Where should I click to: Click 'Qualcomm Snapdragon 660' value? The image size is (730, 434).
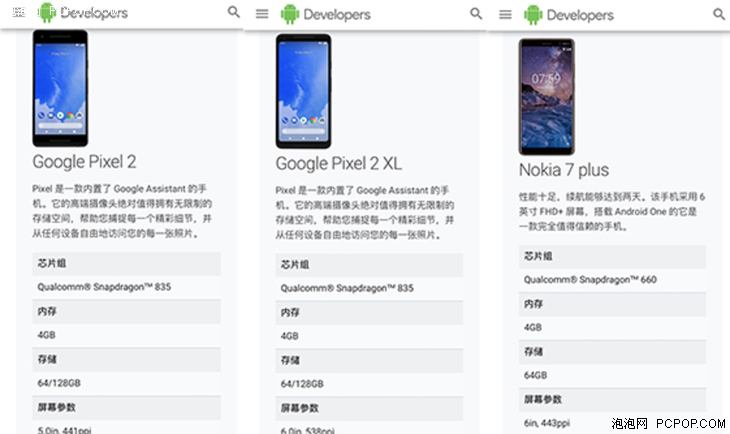[590, 280]
